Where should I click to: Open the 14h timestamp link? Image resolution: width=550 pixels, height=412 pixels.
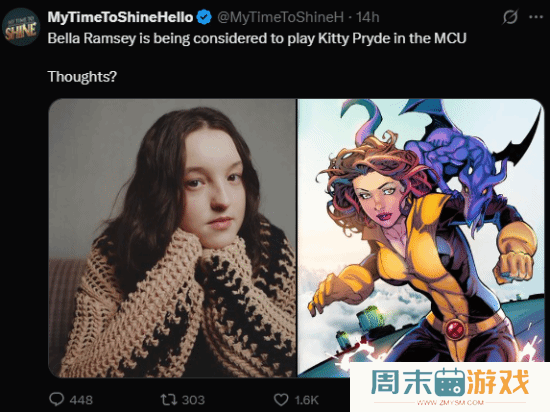pyautogui.click(x=368, y=17)
